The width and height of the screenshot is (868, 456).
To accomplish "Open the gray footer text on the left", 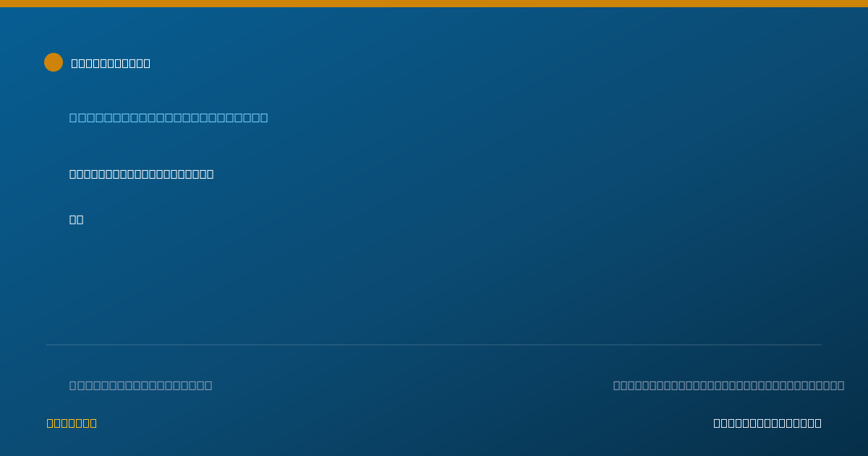I will click(141, 385).
